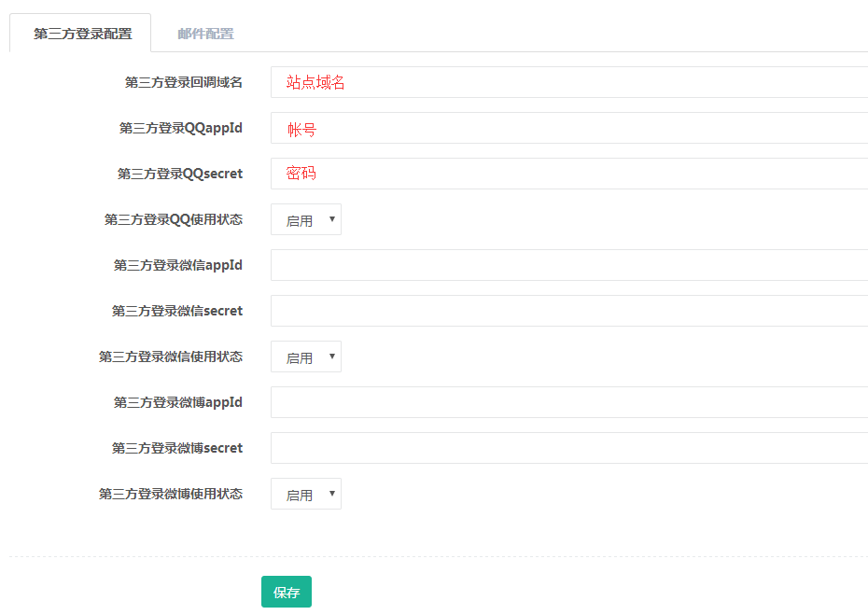Viewport: 868px width, 615px height.
Task: Click the 第三方登录QQappId label text
Action: pyautogui.click(x=180, y=128)
